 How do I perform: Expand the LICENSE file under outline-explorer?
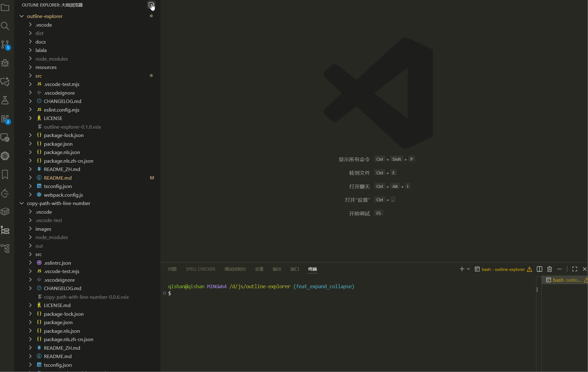point(30,118)
